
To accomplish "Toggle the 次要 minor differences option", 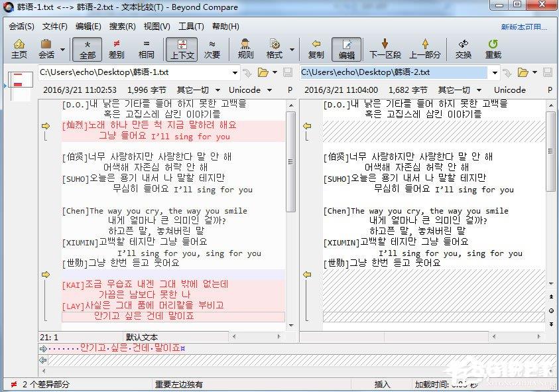I will [x=212, y=49].
